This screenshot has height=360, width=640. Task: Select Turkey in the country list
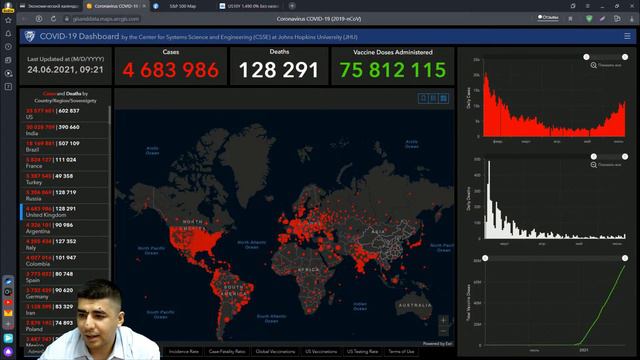65,179
